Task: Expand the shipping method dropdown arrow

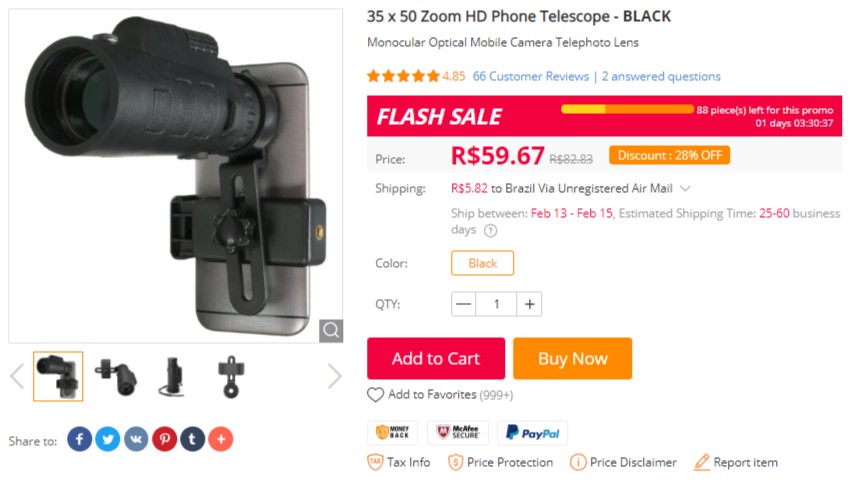Action: pyautogui.click(x=685, y=188)
